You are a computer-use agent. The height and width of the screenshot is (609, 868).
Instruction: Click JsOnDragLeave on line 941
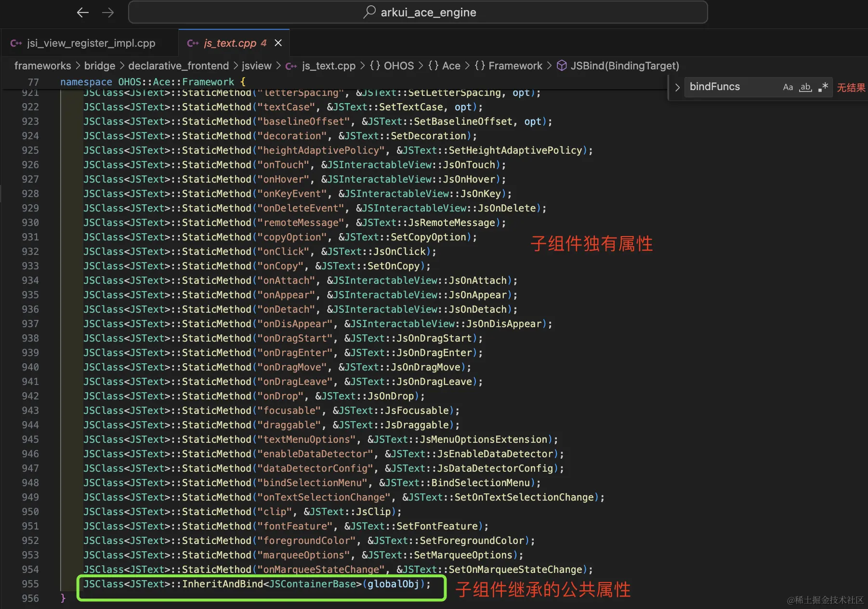point(434,382)
